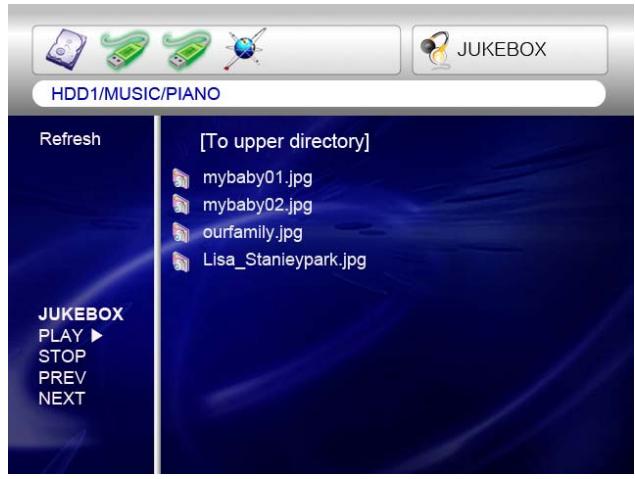Open file ourfamily.jpg
This screenshot has height=479, width=635.
252,233
